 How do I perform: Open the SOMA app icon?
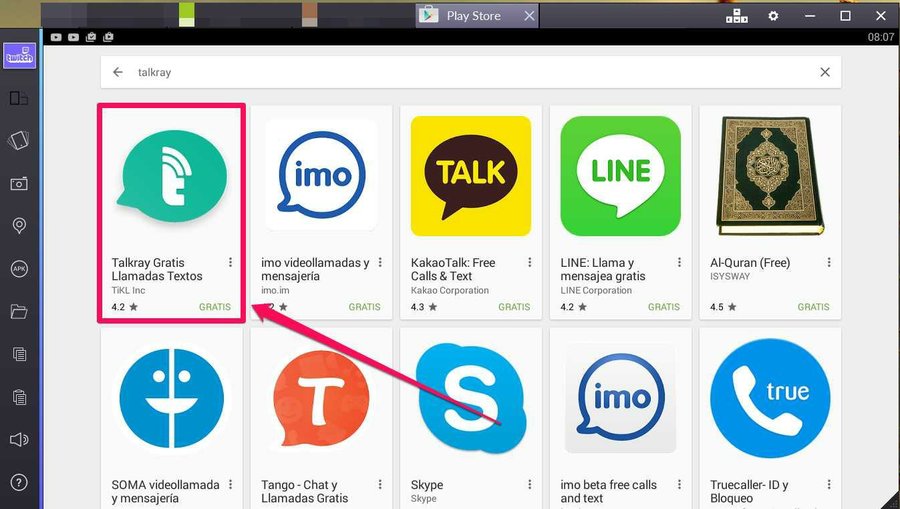click(172, 398)
